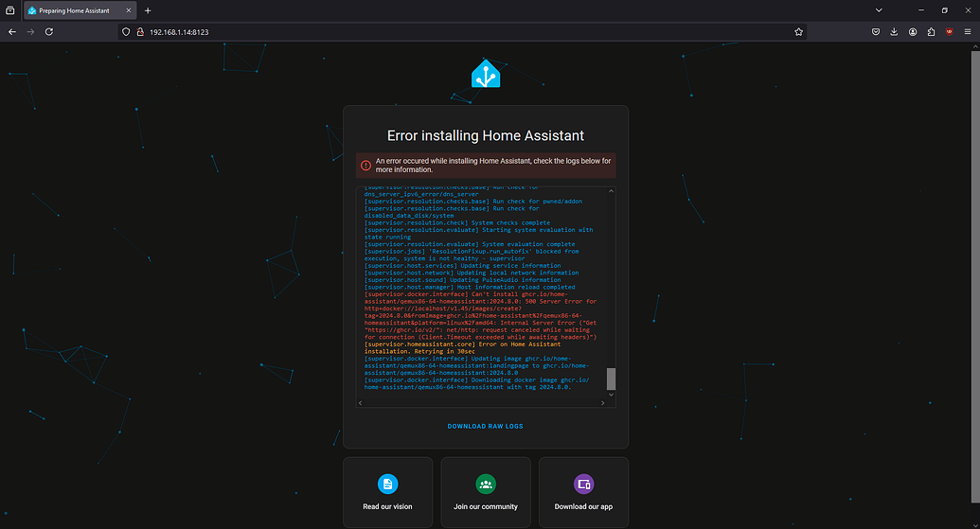
Task: Open the Firefox account icon
Action: point(913,32)
